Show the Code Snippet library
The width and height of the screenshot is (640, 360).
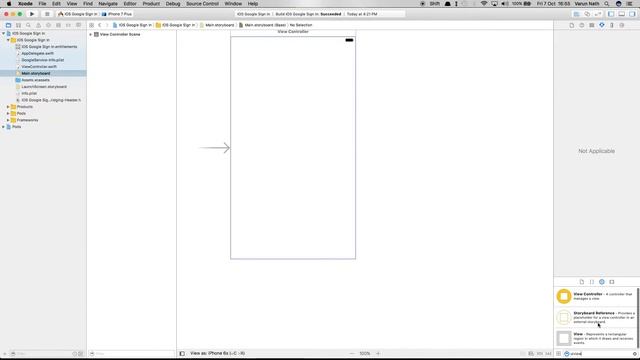click(592, 282)
